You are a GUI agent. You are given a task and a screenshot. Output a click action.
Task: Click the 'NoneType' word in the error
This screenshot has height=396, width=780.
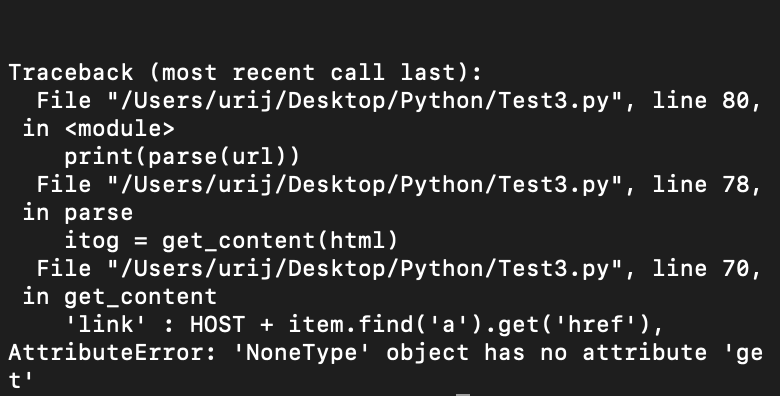tap(302, 353)
